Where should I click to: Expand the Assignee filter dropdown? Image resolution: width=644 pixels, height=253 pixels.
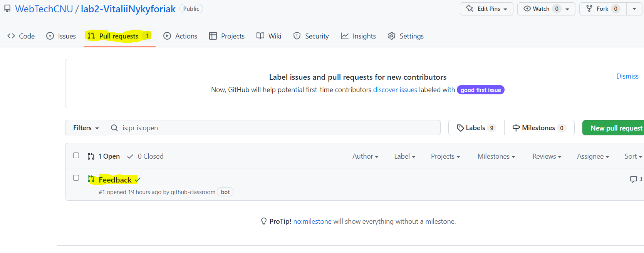click(593, 156)
